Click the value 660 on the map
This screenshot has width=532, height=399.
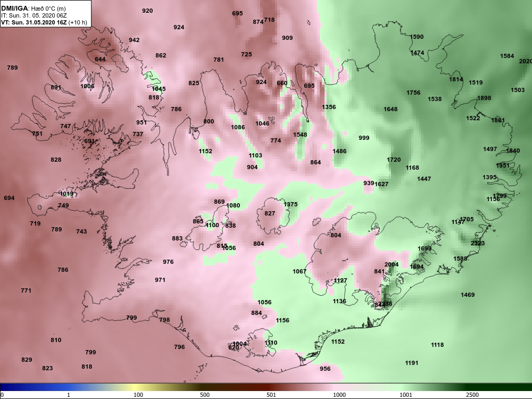(x=282, y=83)
